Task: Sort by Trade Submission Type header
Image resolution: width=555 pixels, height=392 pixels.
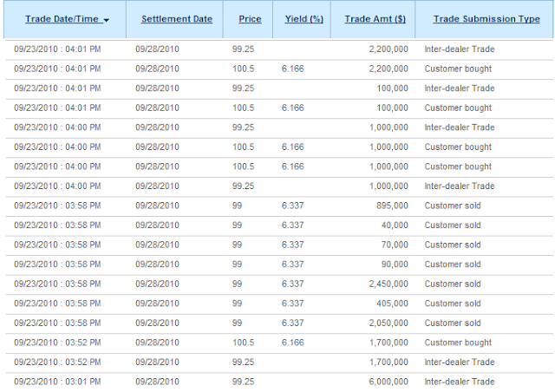Action: [x=486, y=19]
